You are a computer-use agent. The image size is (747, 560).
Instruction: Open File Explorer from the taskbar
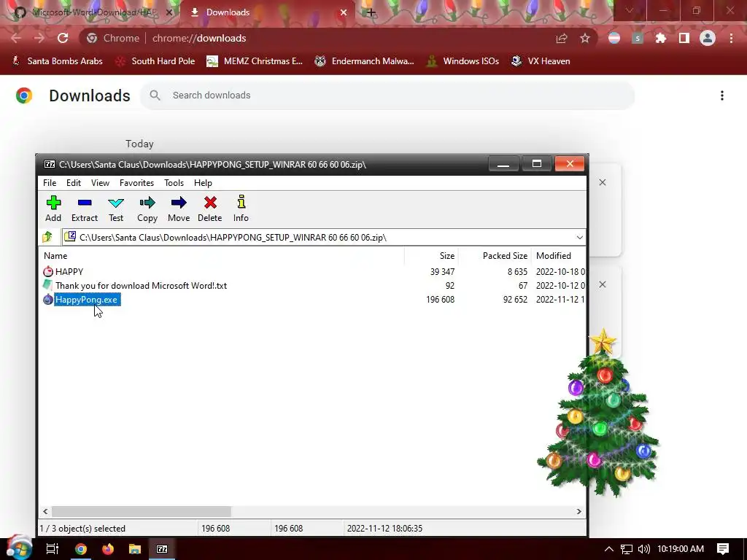point(135,549)
